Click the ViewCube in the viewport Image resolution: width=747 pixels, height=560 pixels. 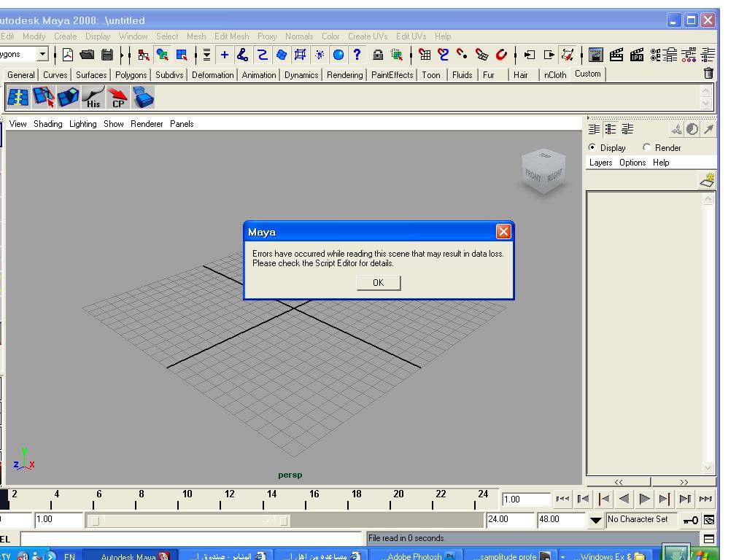(x=543, y=172)
